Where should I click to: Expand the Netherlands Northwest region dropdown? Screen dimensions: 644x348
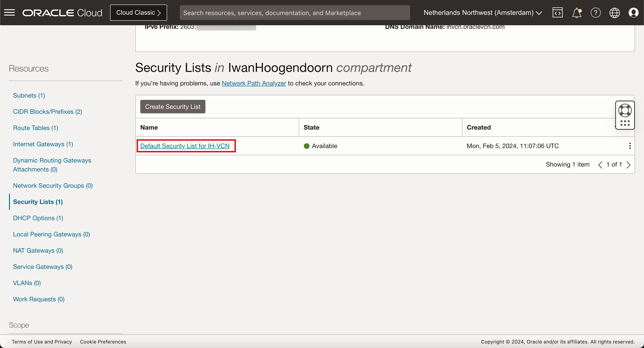click(483, 12)
